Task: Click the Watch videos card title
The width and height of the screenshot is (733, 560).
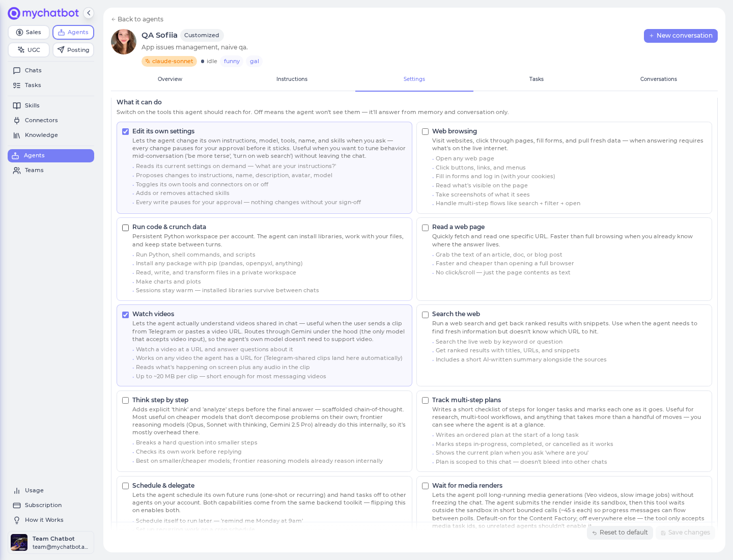Action: tap(153, 314)
